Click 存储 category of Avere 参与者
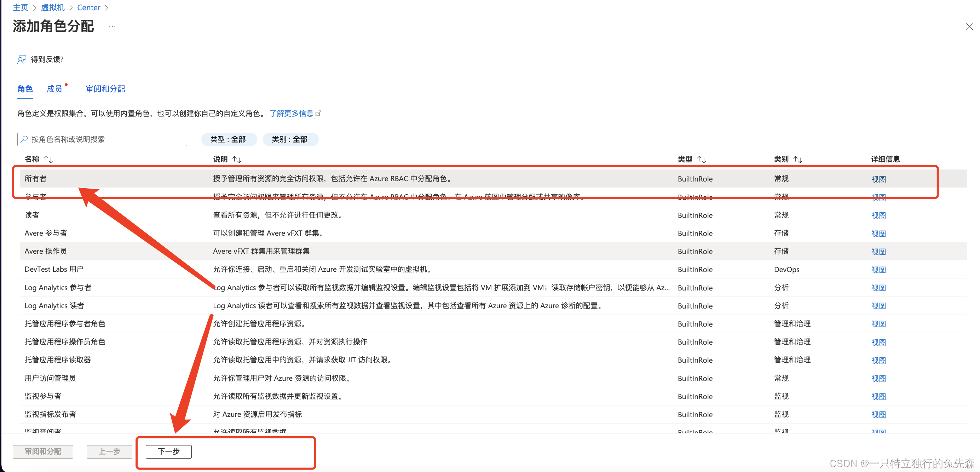The height and width of the screenshot is (472, 980). (x=782, y=233)
